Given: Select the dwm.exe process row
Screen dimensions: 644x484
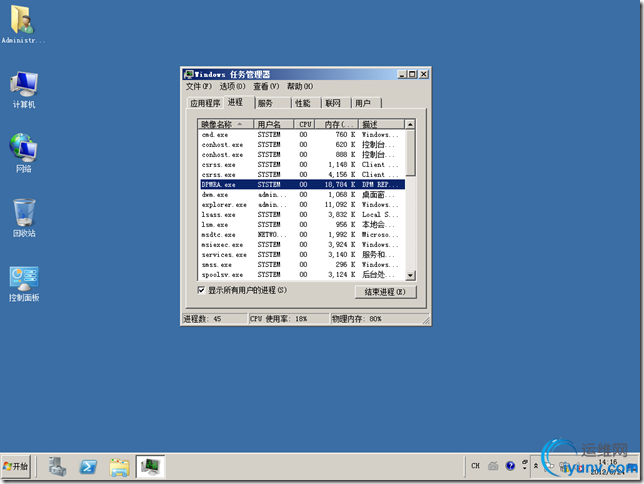Looking at the screenshot, I should 302,195.
